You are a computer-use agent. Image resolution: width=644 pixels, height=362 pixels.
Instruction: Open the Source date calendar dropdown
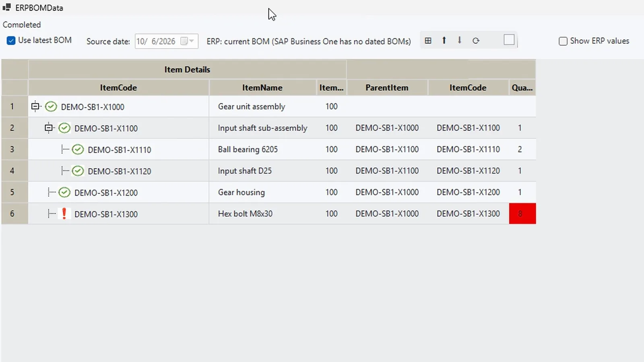(188, 41)
